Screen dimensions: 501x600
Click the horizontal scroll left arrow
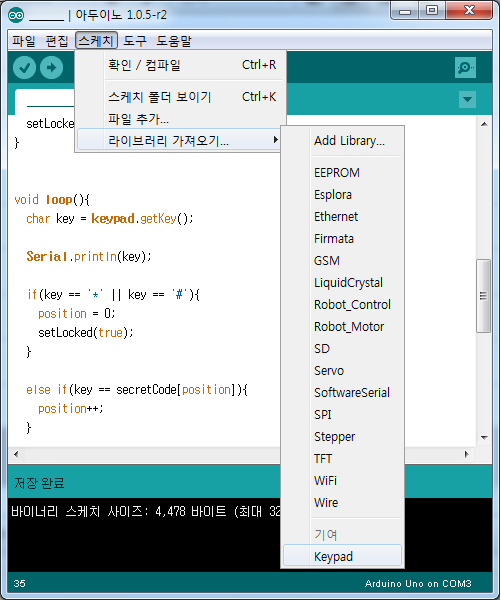[x=16, y=454]
